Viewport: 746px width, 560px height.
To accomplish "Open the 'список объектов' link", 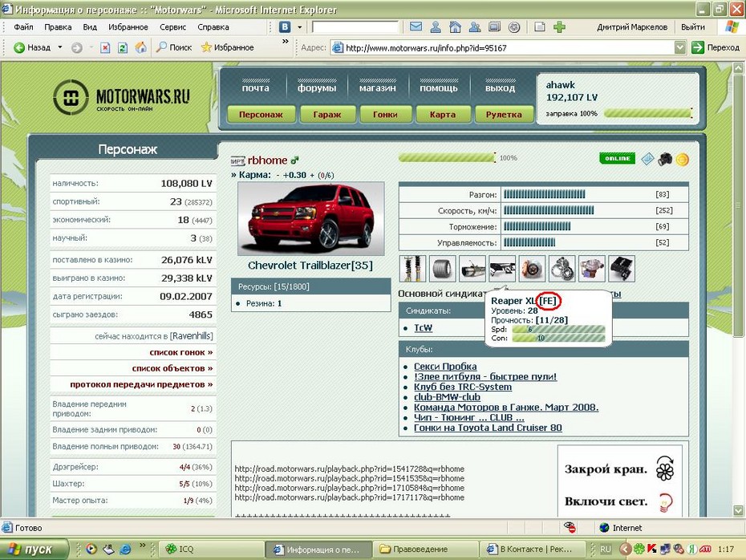I will pos(172,368).
